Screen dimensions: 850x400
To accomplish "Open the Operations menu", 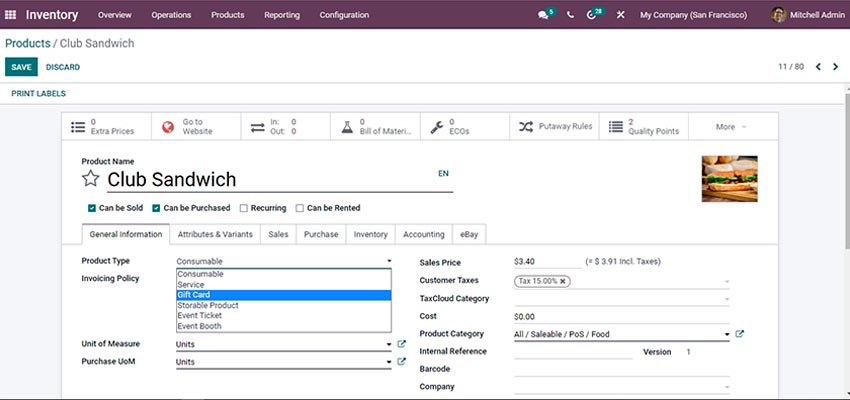I will pos(171,15).
